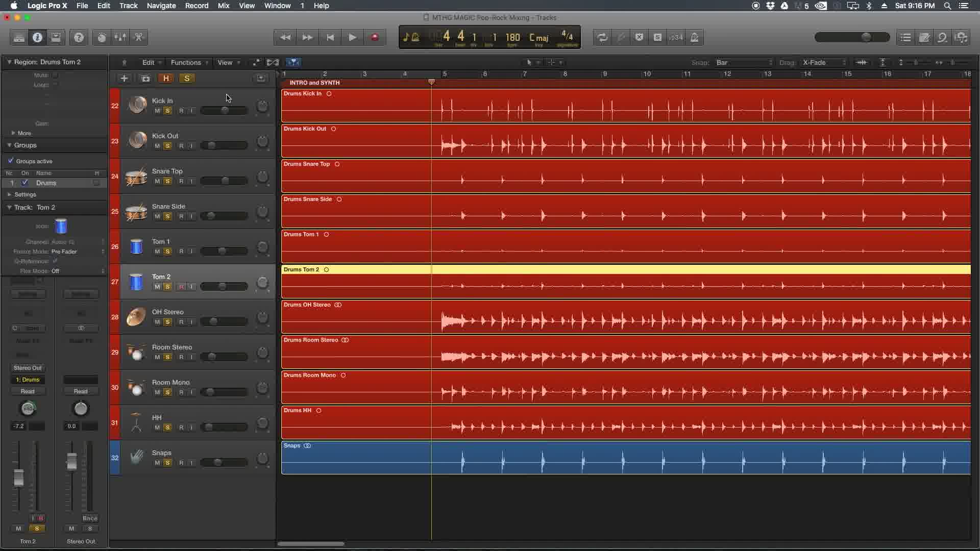Click the Read automation button on Tom 2 strip
980x551 pixels.
(28, 391)
